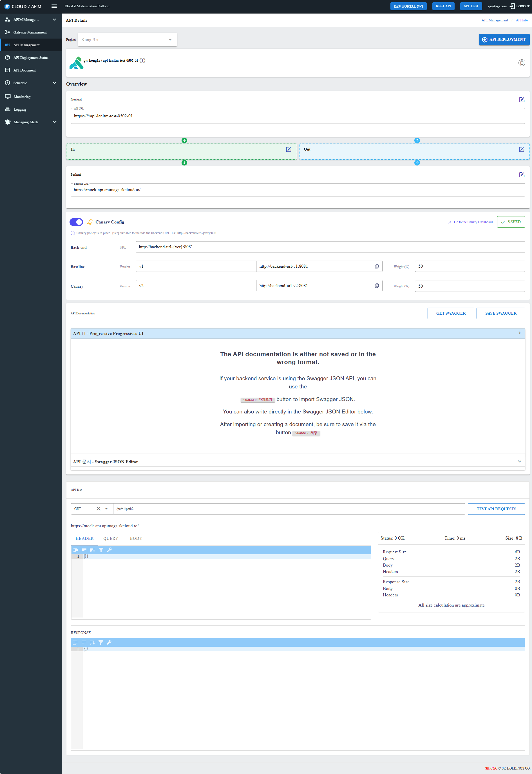
Task: Click GET SWAGGER button
Action: tap(451, 313)
